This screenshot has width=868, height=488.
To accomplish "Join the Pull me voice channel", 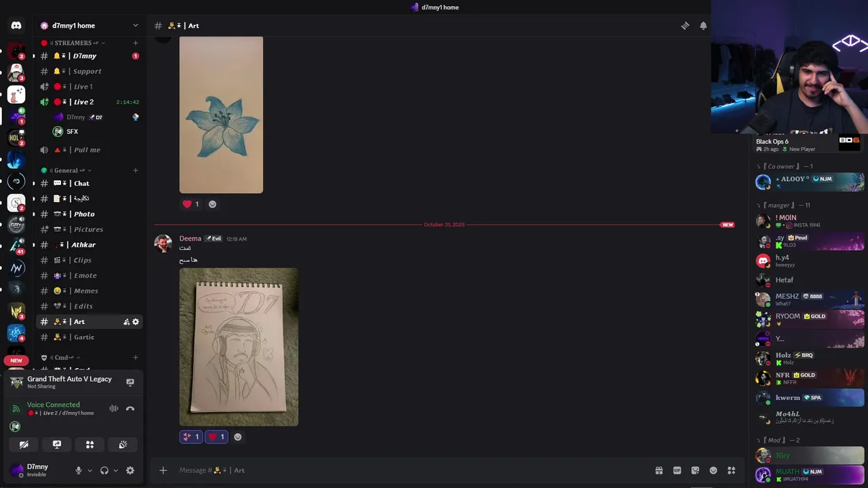I will click(x=90, y=150).
